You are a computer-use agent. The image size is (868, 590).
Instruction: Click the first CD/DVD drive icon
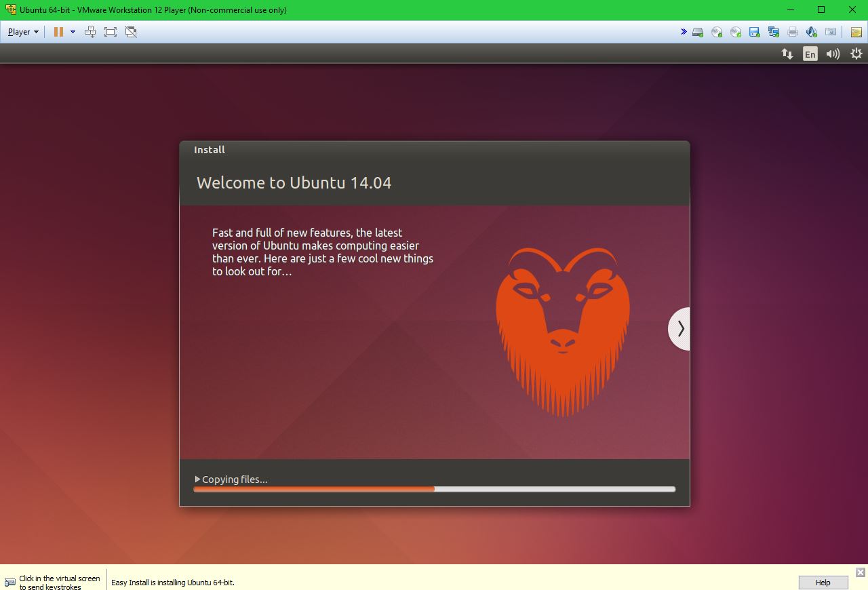[717, 32]
